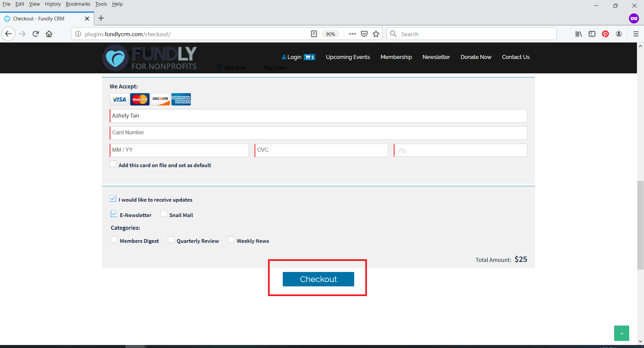644x348 pixels.
Task: Click Donate Now in navigation
Action: (x=476, y=57)
